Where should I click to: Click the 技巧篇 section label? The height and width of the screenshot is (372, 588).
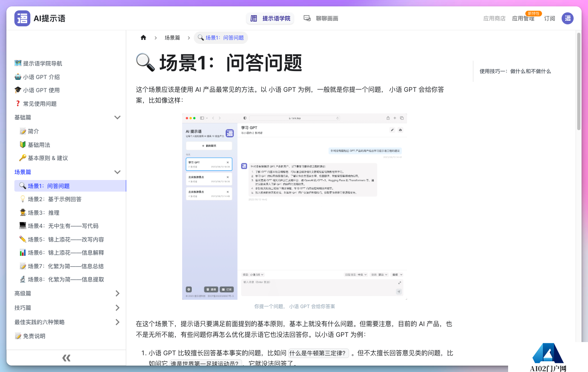(23, 308)
